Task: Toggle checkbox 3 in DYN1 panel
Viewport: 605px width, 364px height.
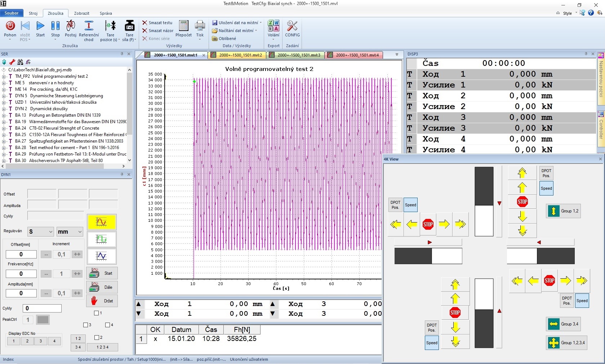Action: [86, 325]
